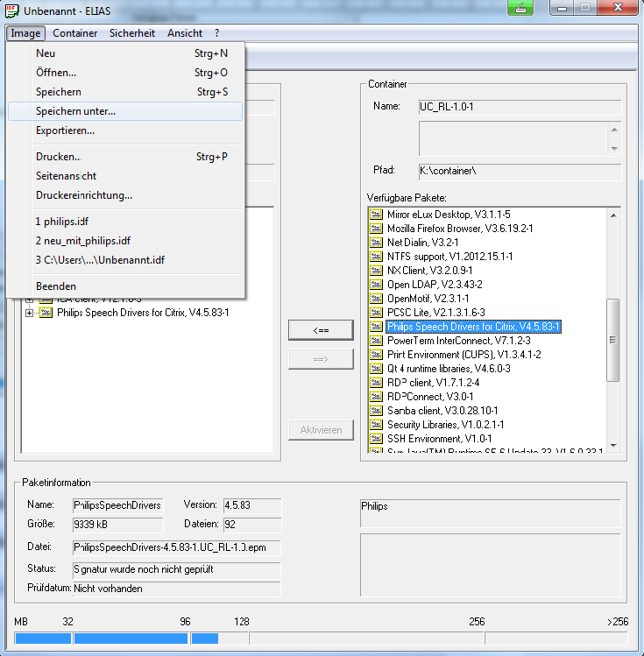
Task: Click the Philips description text field
Action: (x=490, y=513)
